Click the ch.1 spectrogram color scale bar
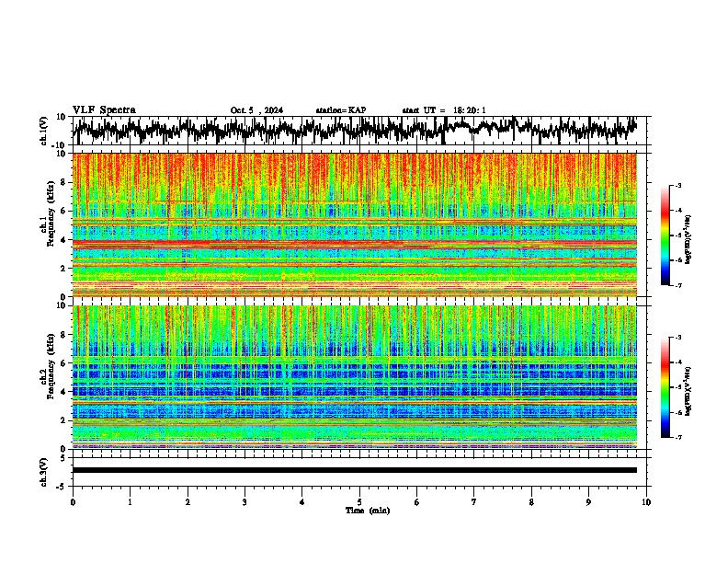The width and height of the screenshot is (728, 563). (665, 236)
